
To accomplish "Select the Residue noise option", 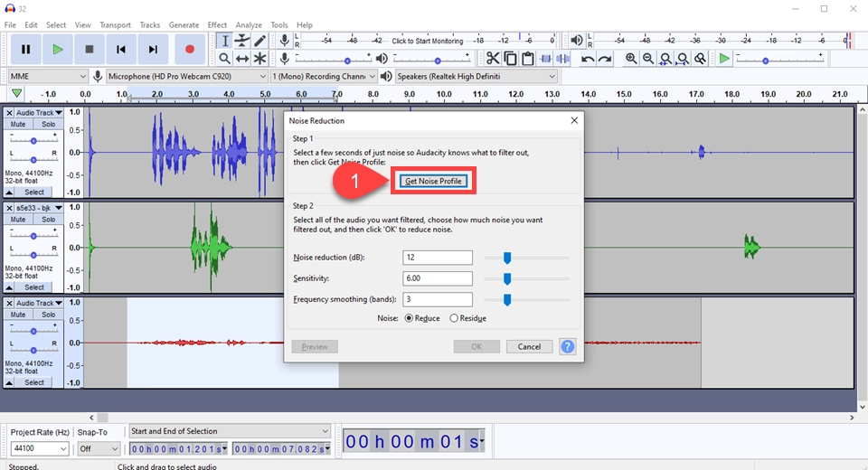I will pyautogui.click(x=454, y=318).
